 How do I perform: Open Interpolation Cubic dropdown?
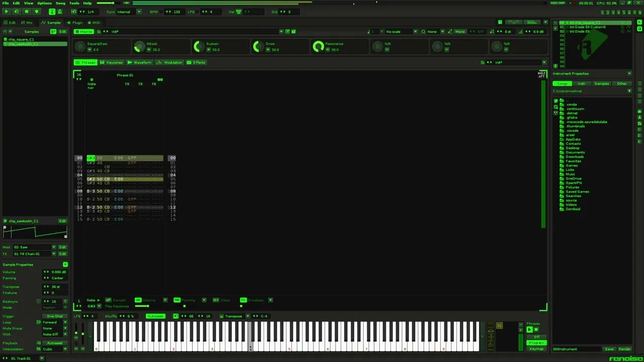[x=54, y=349]
